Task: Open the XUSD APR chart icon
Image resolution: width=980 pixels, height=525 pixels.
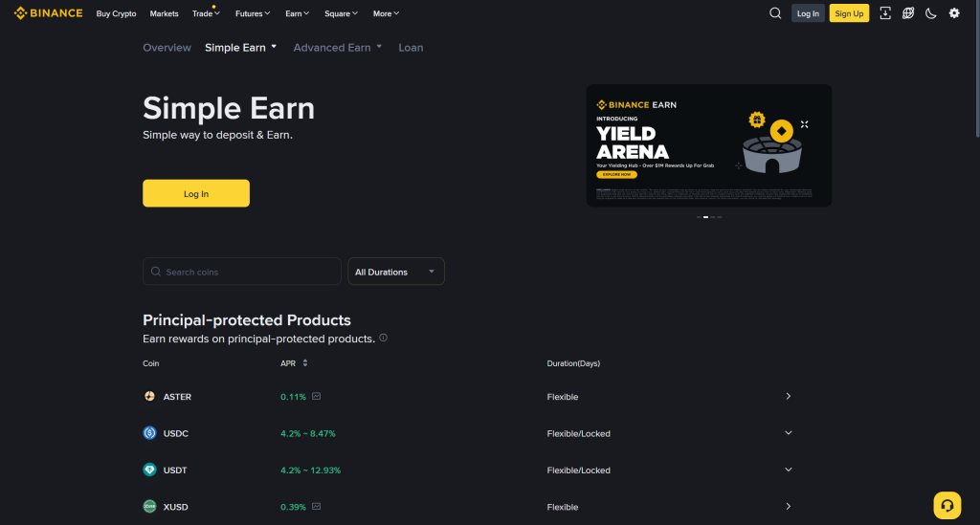Action: [x=316, y=506]
